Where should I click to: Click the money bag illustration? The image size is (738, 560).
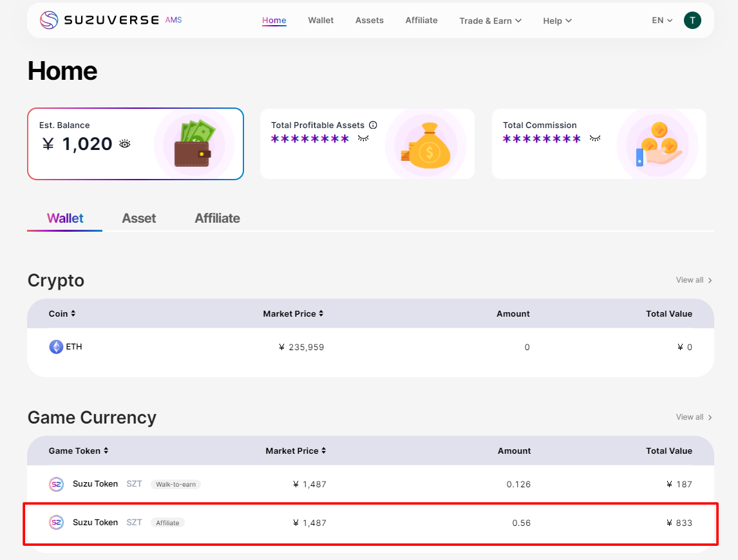point(425,145)
